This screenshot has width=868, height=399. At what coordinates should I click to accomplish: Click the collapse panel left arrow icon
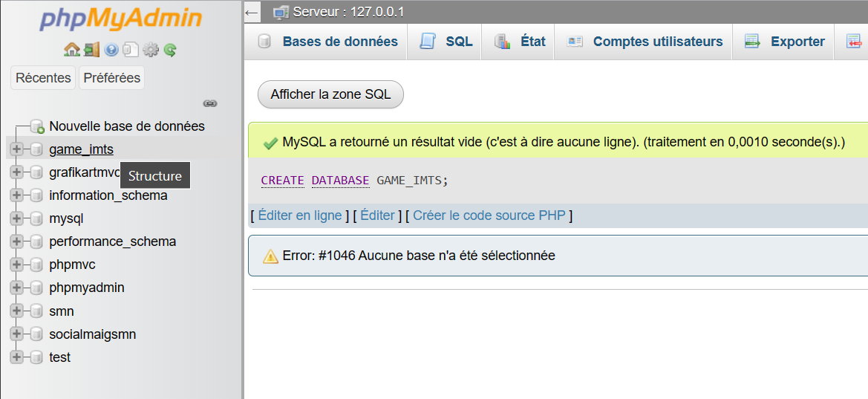pos(252,12)
